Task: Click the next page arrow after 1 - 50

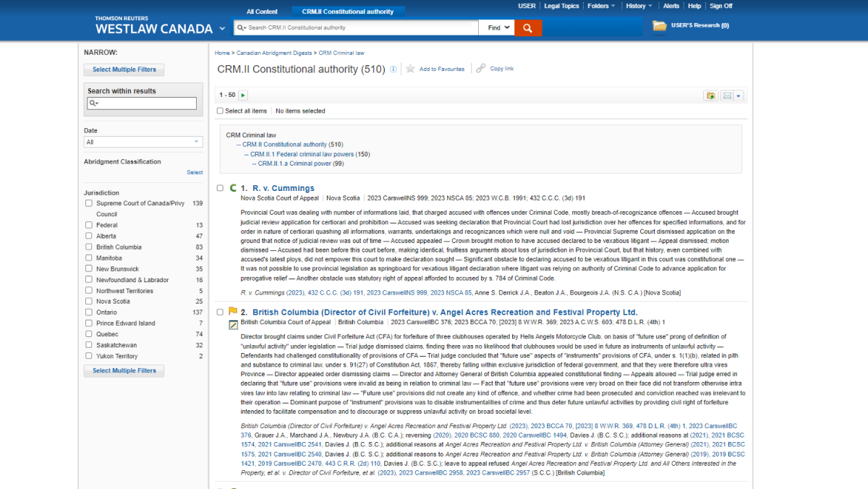Action: (243, 95)
